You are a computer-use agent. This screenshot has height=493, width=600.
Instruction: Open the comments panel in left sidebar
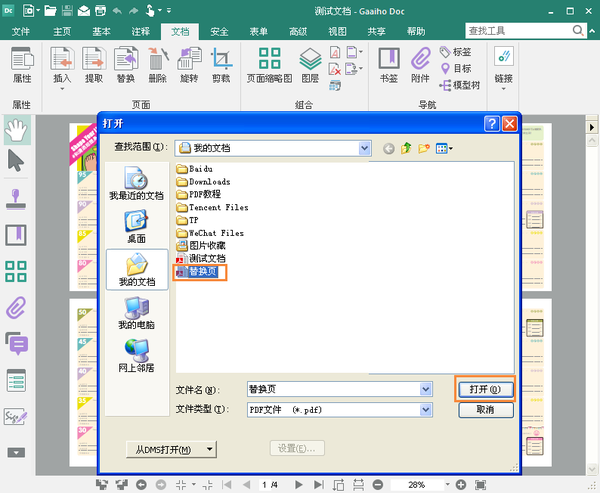click(x=16, y=343)
